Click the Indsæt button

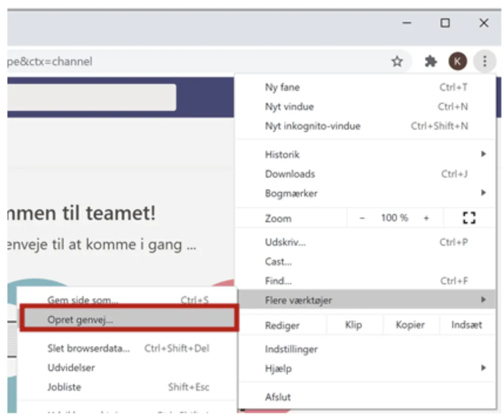point(467,325)
